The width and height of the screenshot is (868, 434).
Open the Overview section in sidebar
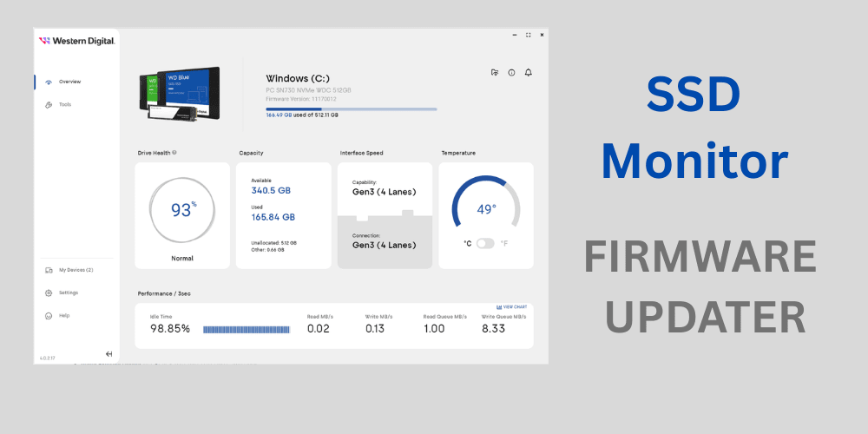coord(69,82)
